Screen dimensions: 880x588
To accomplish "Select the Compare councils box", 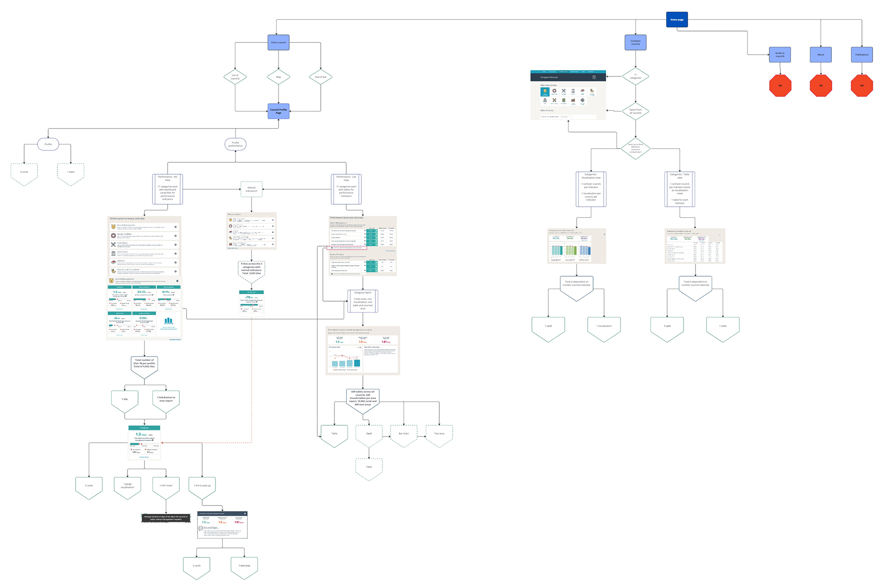I will coord(635,42).
